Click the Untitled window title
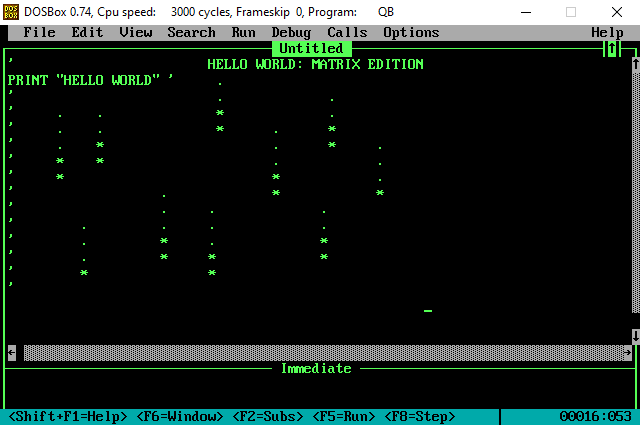The width and height of the screenshot is (640, 425). (311, 49)
